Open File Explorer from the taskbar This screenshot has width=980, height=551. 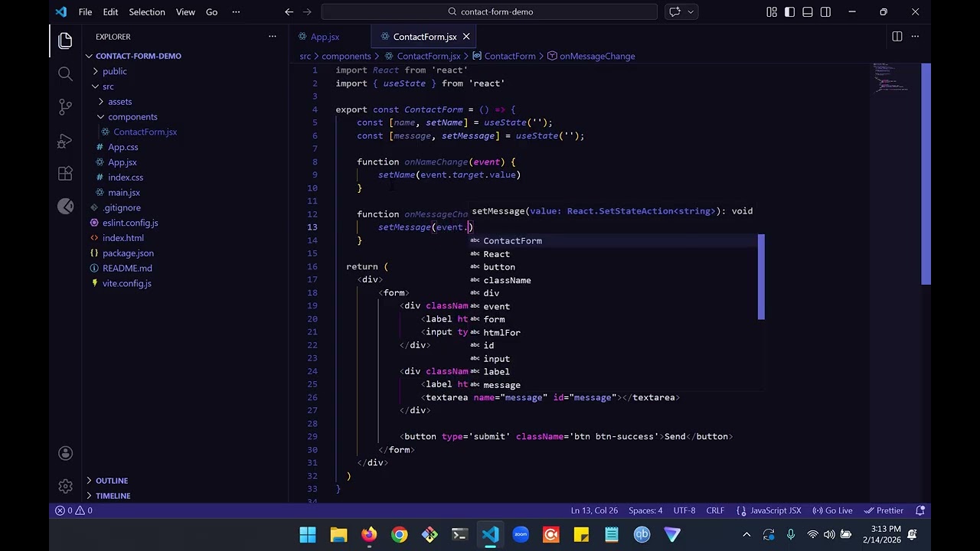click(338, 535)
